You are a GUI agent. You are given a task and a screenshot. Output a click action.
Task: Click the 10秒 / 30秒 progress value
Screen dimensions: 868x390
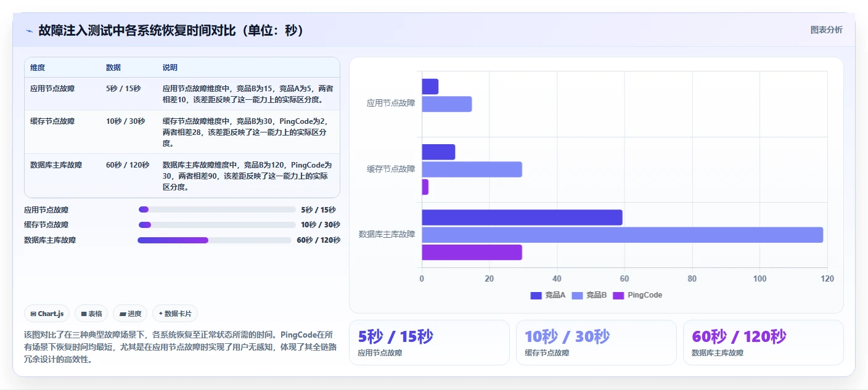click(x=321, y=225)
